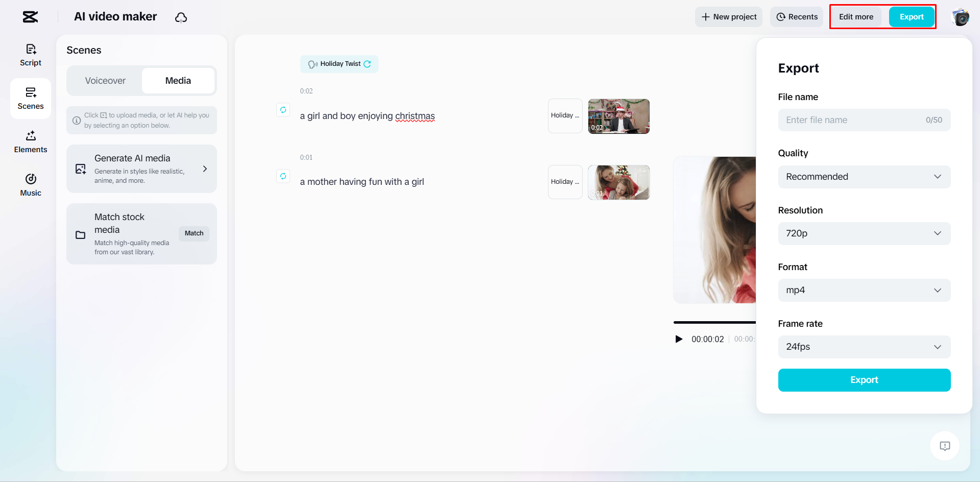This screenshot has width=980, height=482.
Task: Open the Scenes panel in sidebar
Action: [31, 99]
